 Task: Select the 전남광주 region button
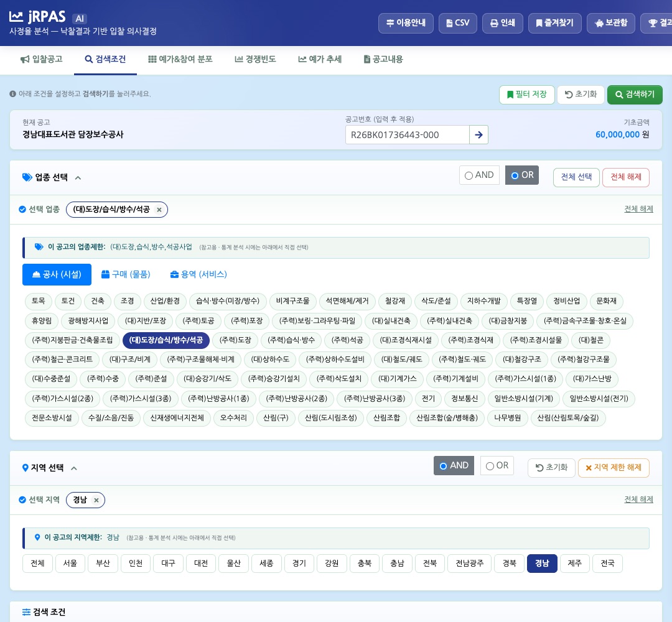(470, 564)
